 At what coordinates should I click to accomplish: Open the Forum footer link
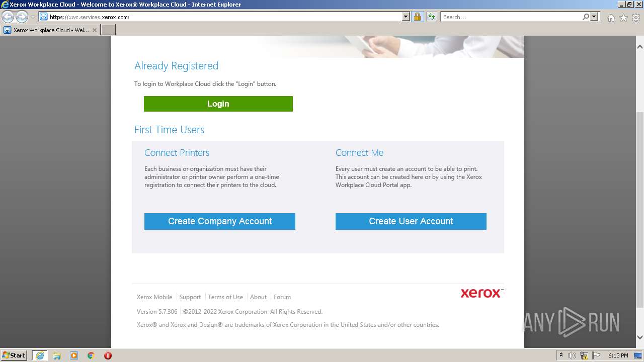coord(282,297)
